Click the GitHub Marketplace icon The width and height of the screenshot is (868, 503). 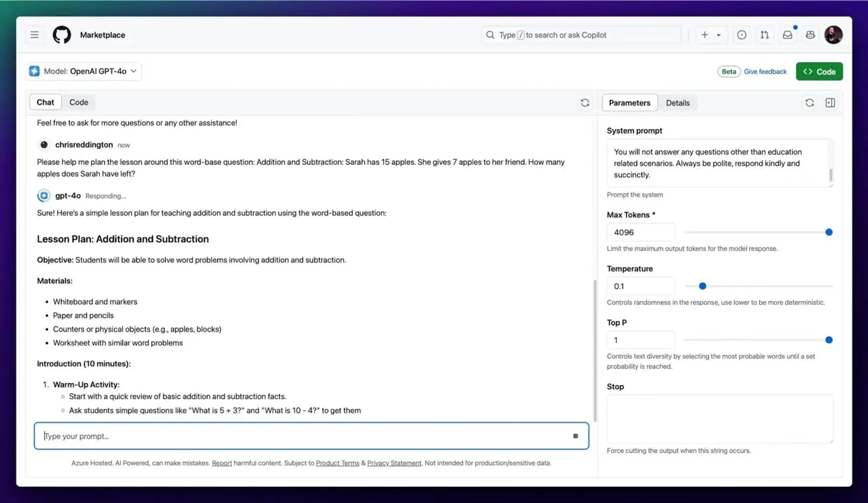pyautogui.click(x=61, y=34)
